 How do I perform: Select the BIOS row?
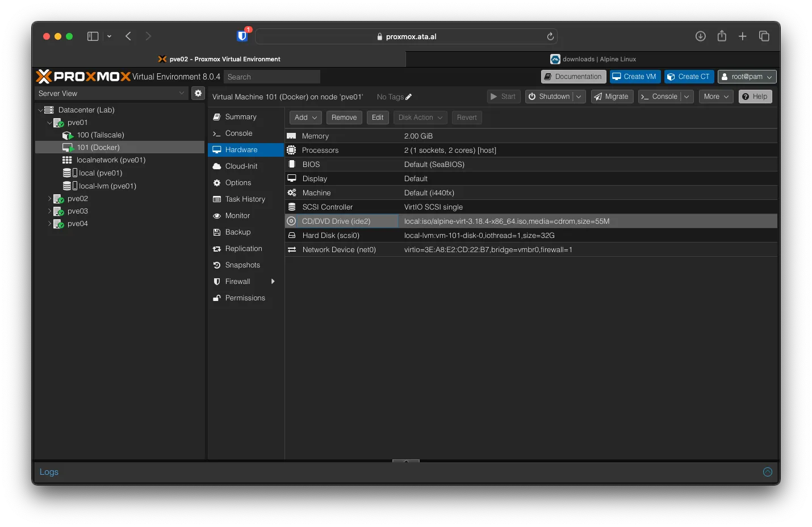531,164
